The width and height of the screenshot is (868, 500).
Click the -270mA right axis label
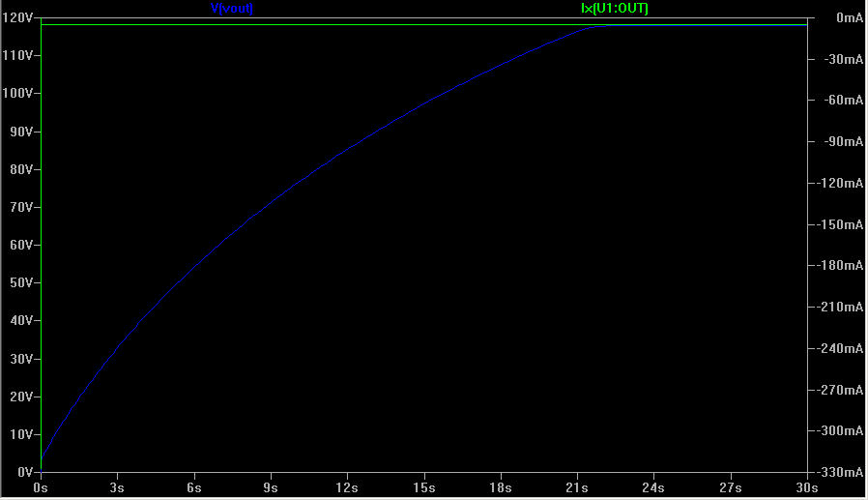point(840,390)
